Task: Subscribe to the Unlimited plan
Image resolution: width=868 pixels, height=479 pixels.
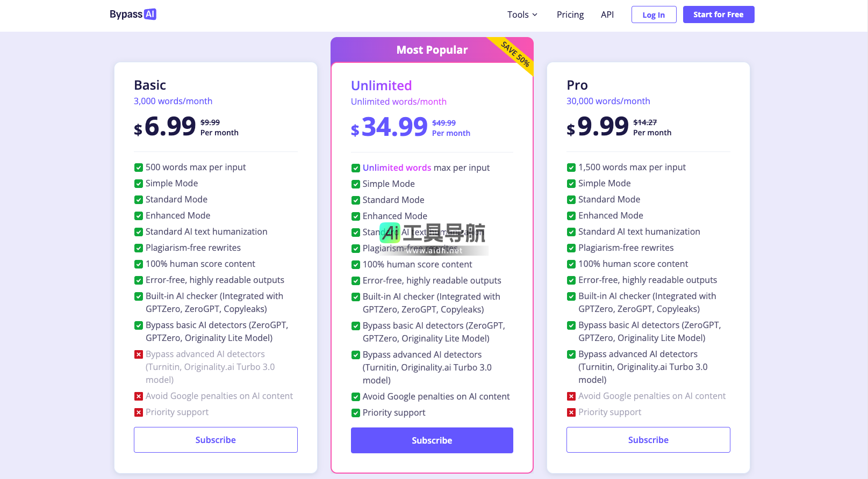Action: (432, 440)
